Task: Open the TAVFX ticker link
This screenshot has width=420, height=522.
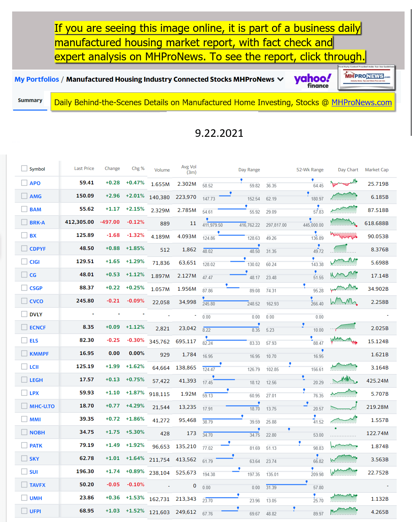Action: [x=37, y=485]
